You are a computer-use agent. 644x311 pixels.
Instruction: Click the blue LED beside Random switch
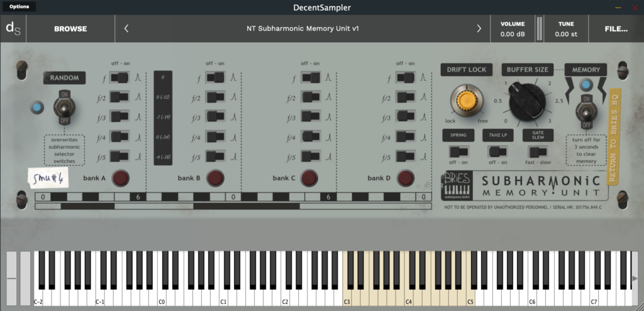pos(37,108)
